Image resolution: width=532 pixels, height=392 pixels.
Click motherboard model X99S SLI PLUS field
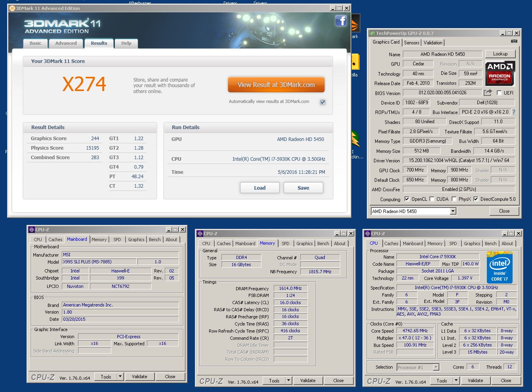[99, 262]
